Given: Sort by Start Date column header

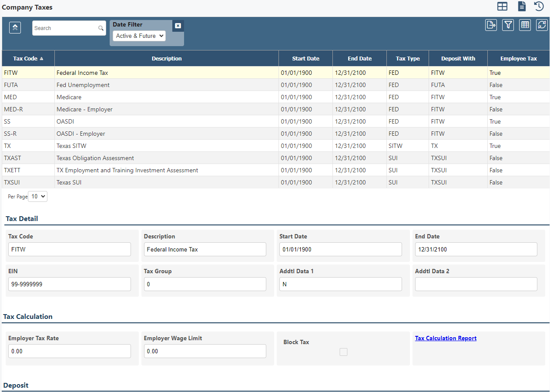Looking at the screenshot, I should (305, 58).
